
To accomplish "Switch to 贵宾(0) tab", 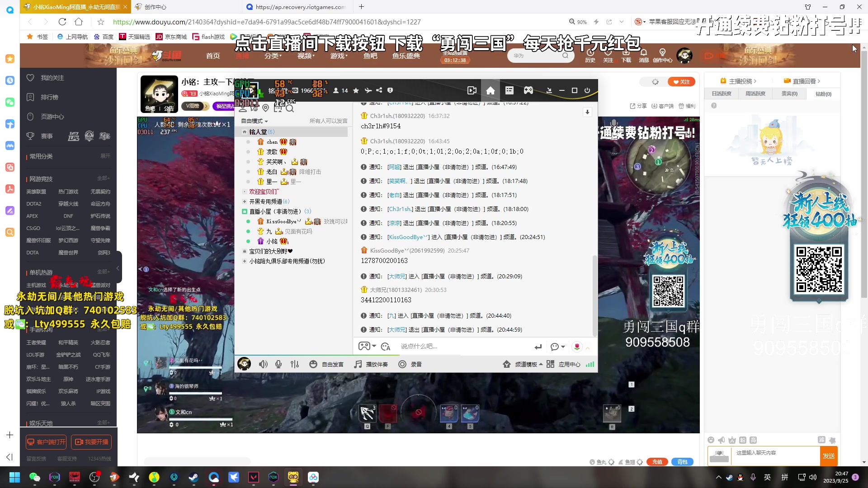I will (789, 94).
